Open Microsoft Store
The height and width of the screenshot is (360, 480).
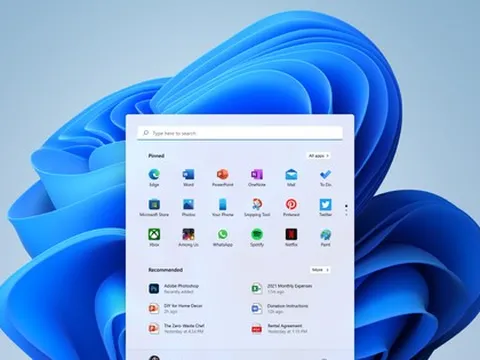[154, 208]
